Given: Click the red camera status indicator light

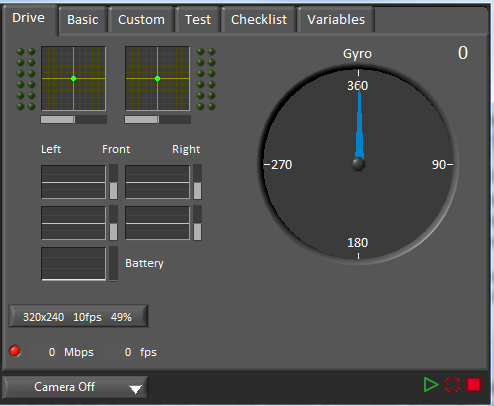Looking at the screenshot, I should (15, 351).
